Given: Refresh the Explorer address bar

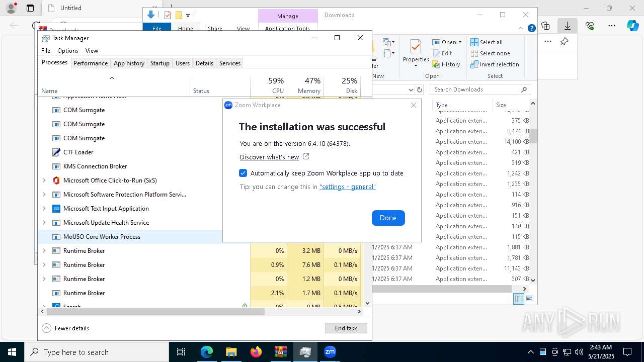Looking at the screenshot, I should (x=420, y=89).
